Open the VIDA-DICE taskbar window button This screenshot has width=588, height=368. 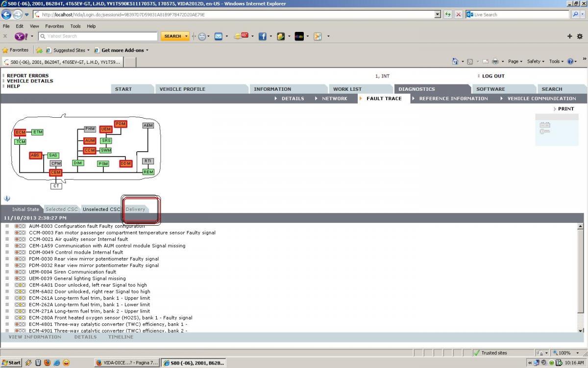(x=127, y=363)
